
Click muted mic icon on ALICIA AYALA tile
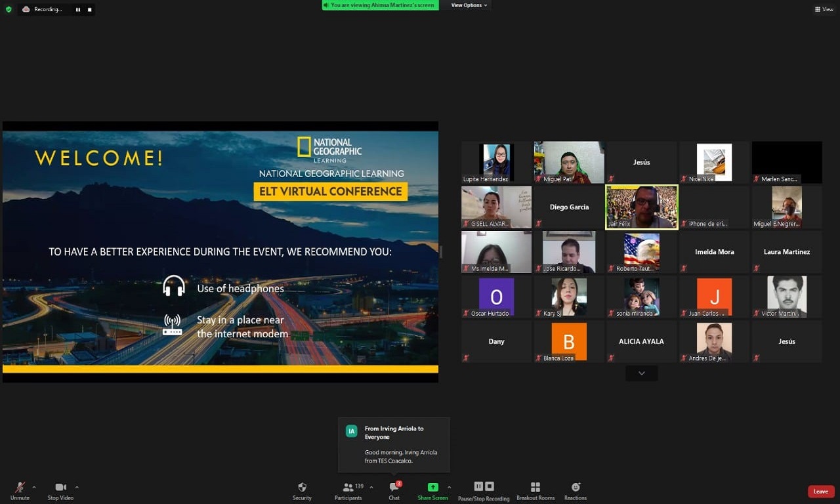tap(611, 358)
